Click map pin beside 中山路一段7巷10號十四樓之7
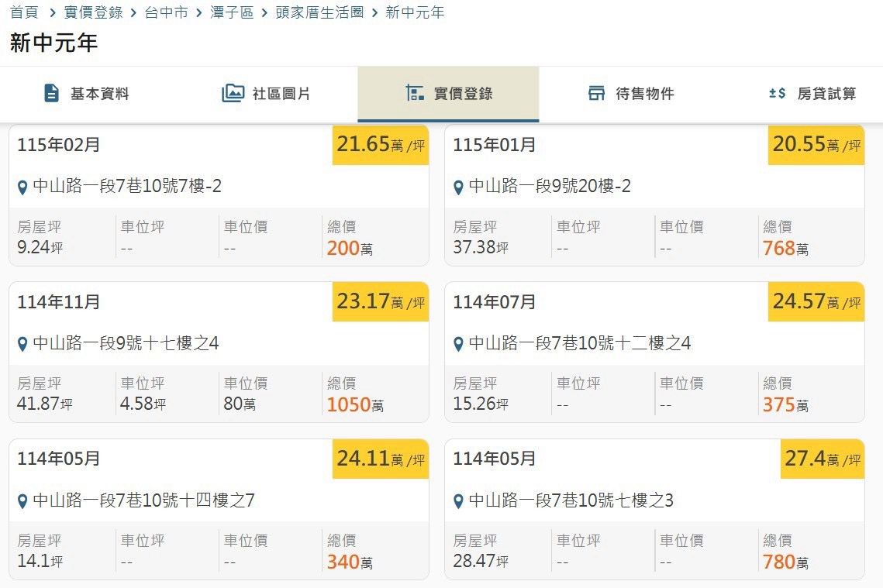The width and height of the screenshot is (883, 588). (22, 501)
